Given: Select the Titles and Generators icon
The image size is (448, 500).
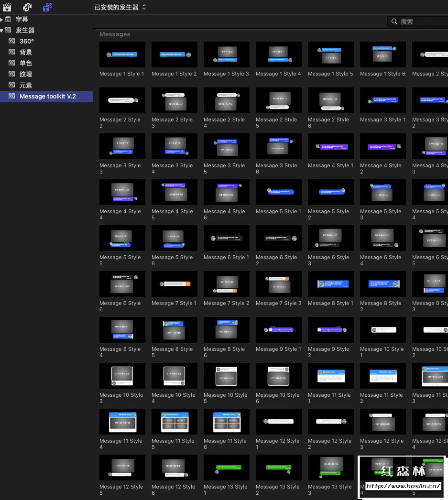Looking at the screenshot, I should (x=47, y=7).
